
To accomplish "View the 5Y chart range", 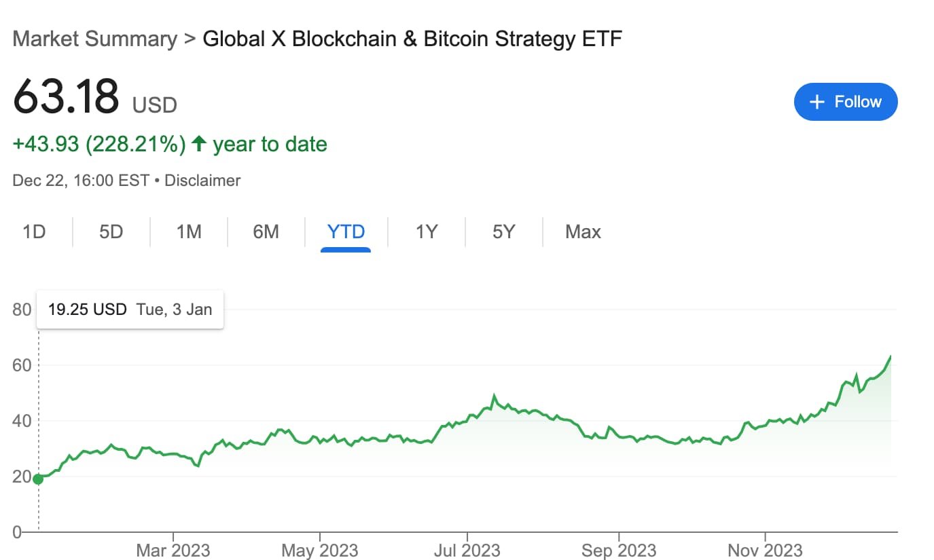I will [504, 232].
